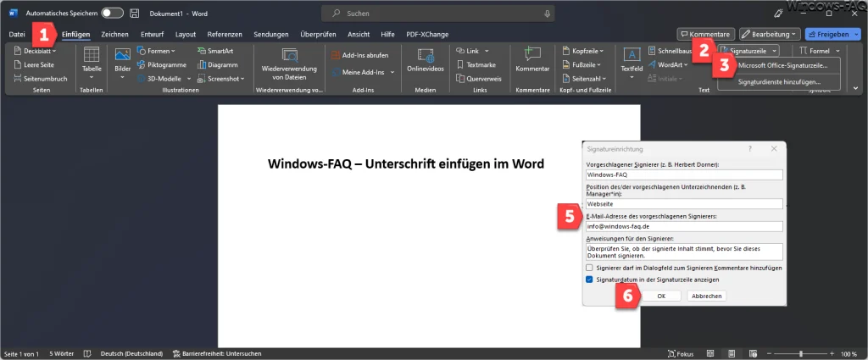Screen dimensions: 868x360
Task: Insert a SmartArt graphic
Action: click(x=215, y=51)
